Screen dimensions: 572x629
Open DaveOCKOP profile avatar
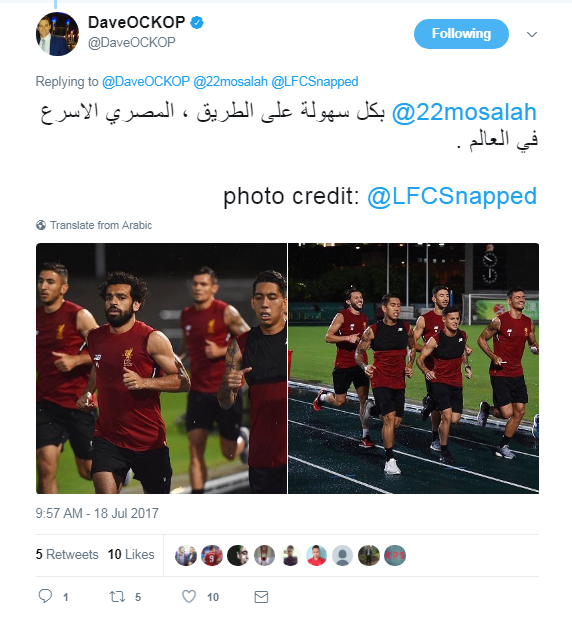[x=57, y=34]
